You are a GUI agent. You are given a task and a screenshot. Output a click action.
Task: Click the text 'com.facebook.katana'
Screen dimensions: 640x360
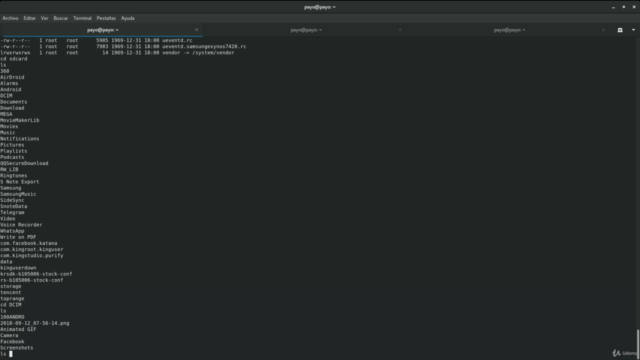click(29, 243)
